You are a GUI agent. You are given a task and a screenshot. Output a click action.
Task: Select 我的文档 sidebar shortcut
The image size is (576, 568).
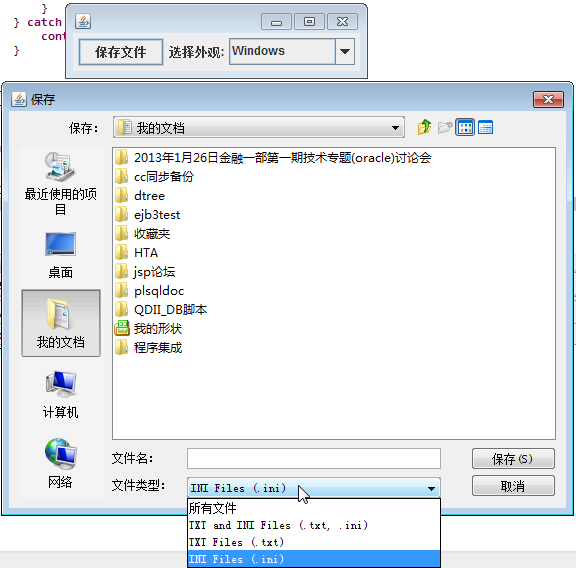pyautogui.click(x=61, y=323)
